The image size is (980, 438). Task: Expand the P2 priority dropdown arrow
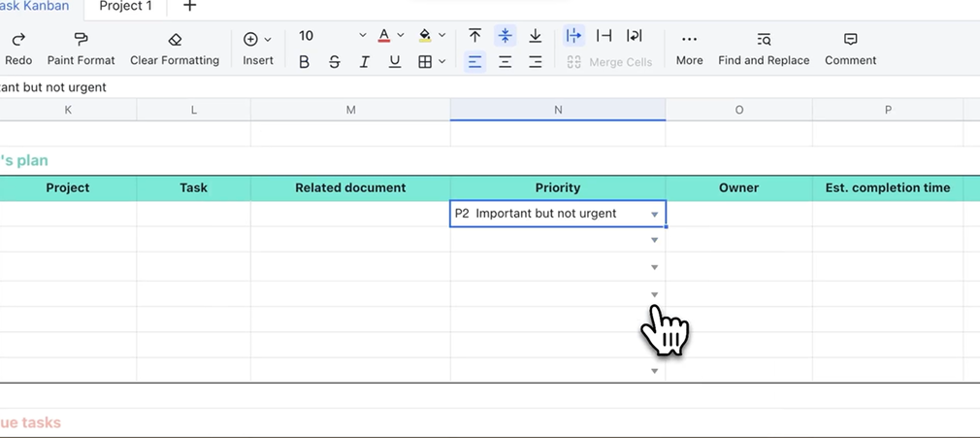[x=655, y=215]
